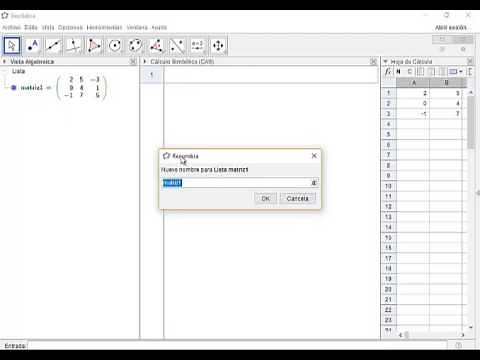Click the fx input bar icon in spreadsheet

tap(388, 72)
